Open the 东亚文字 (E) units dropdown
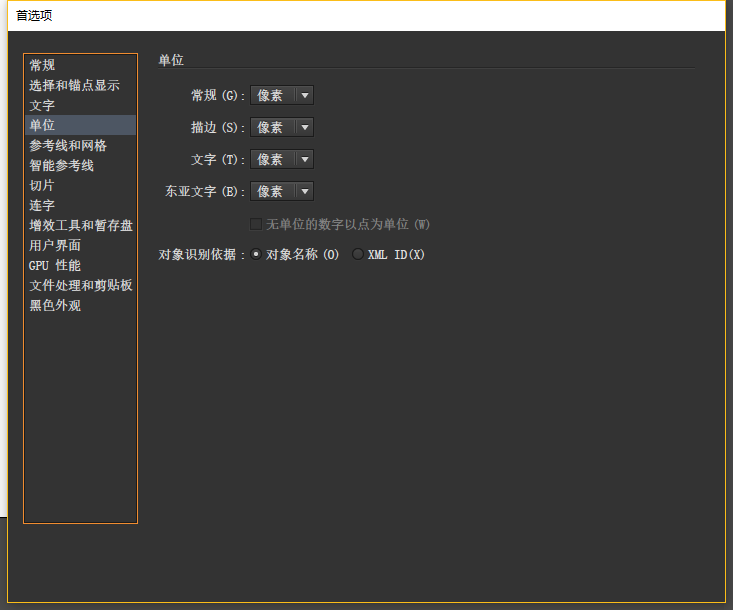 tap(282, 191)
